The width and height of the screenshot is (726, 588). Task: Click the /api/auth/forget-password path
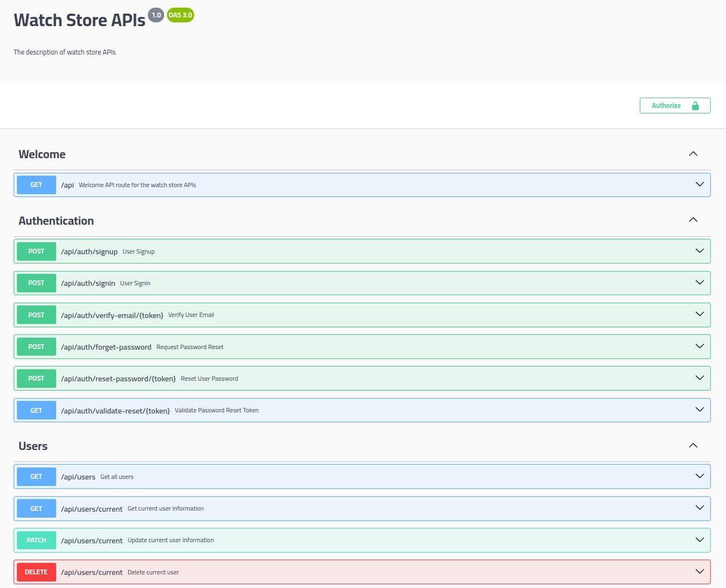106,347
